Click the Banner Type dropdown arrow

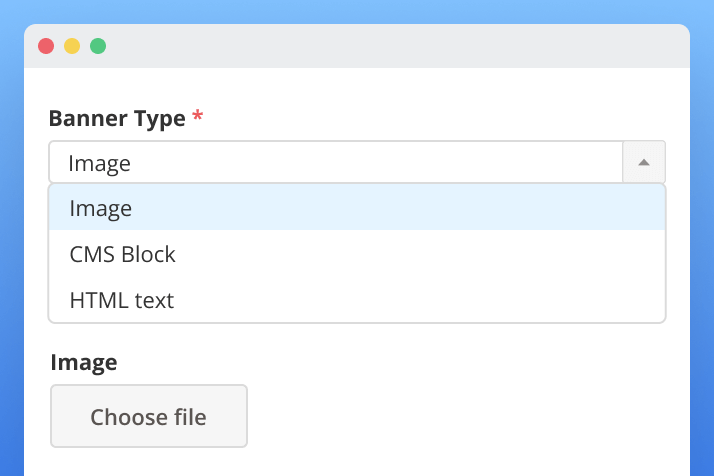click(644, 162)
